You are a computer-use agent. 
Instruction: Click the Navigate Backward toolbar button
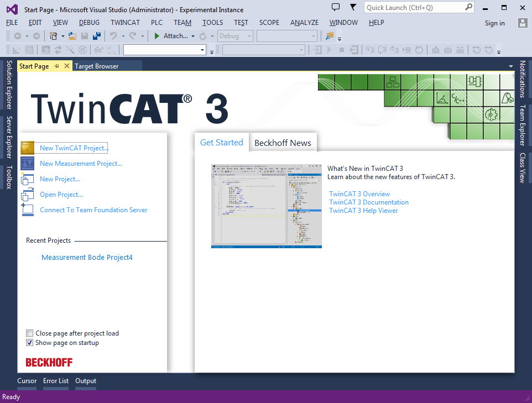pyautogui.click(x=18, y=36)
